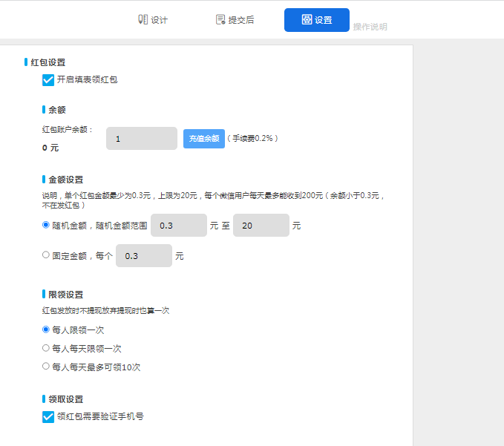504x446 pixels.
Task: Choose the 固定金额 radio option
Action: [x=46, y=255]
